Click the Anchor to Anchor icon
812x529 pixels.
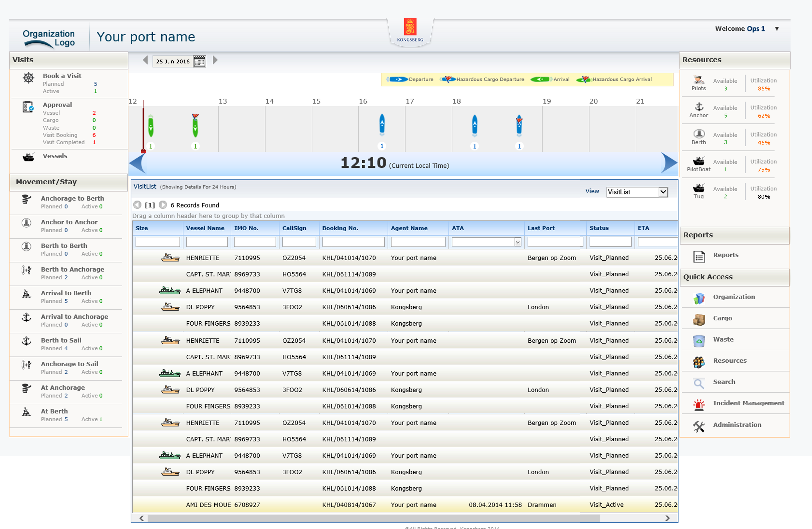tap(26, 223)
